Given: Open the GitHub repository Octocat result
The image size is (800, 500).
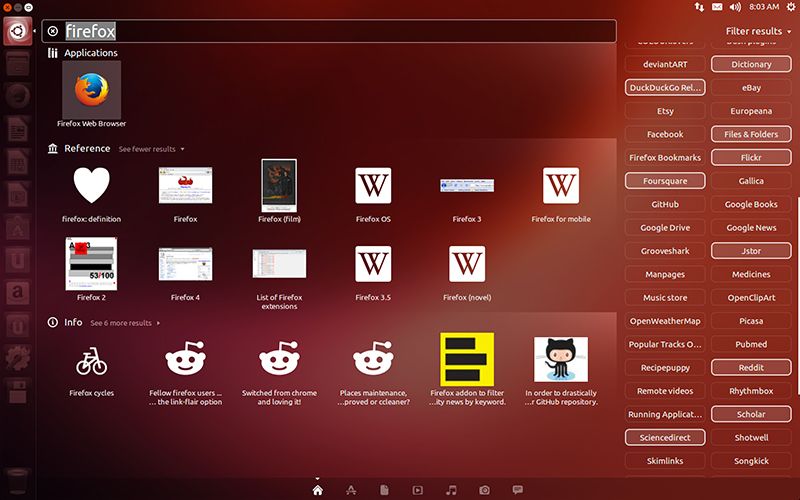Looking at the screenshot, I should [x=561, y=359].
